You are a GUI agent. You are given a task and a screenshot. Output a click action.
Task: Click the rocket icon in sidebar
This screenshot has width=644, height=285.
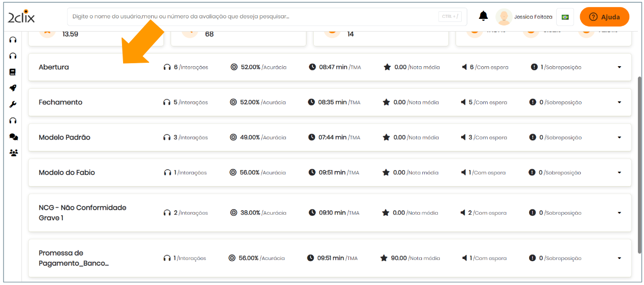tap(13, 88)
